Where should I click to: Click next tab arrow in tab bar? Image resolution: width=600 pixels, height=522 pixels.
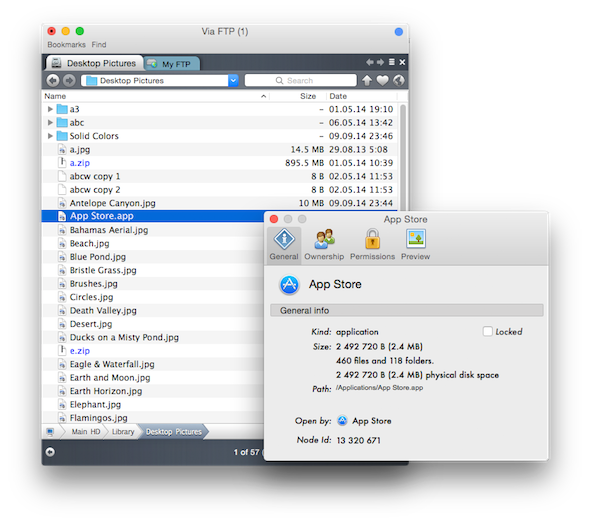[x=380, y=62]
